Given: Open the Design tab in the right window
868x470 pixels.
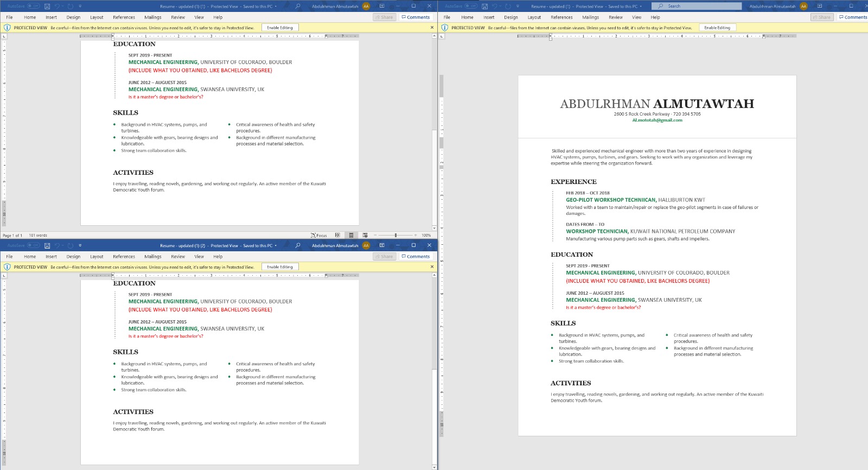Looking at the screenshot, I should 510,17.
